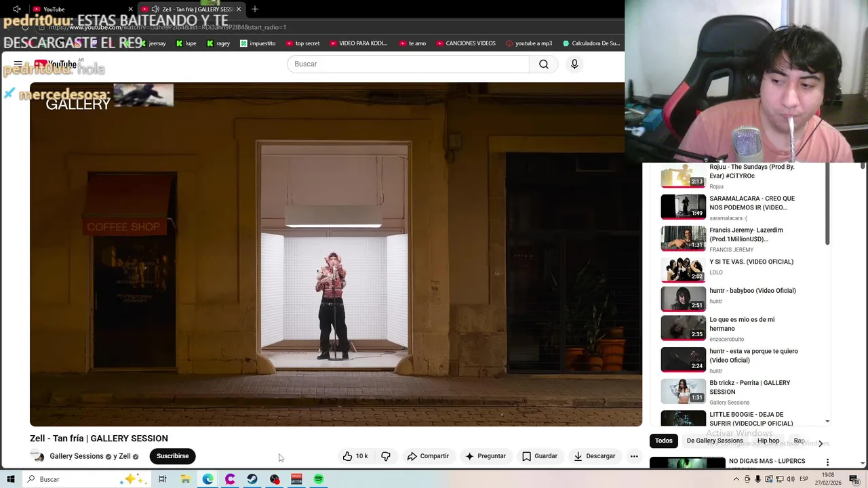
Task: Open the 'te amo' bookmark
Action: (x=412, y=43)
